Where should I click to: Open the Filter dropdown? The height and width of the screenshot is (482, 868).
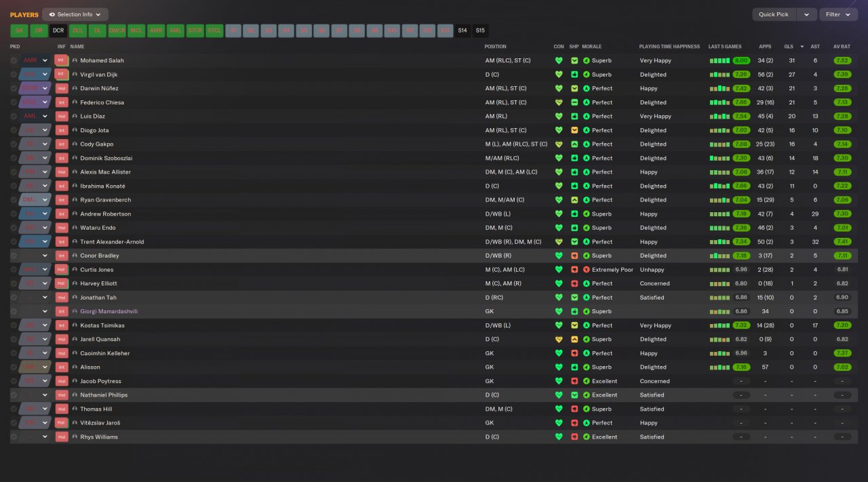(838, 14)
